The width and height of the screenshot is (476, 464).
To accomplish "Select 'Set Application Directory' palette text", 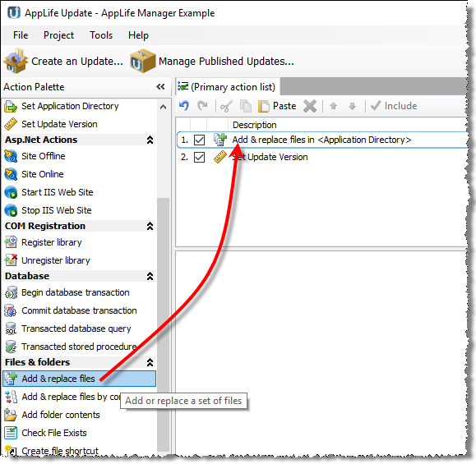I will [x=70, y=106].
